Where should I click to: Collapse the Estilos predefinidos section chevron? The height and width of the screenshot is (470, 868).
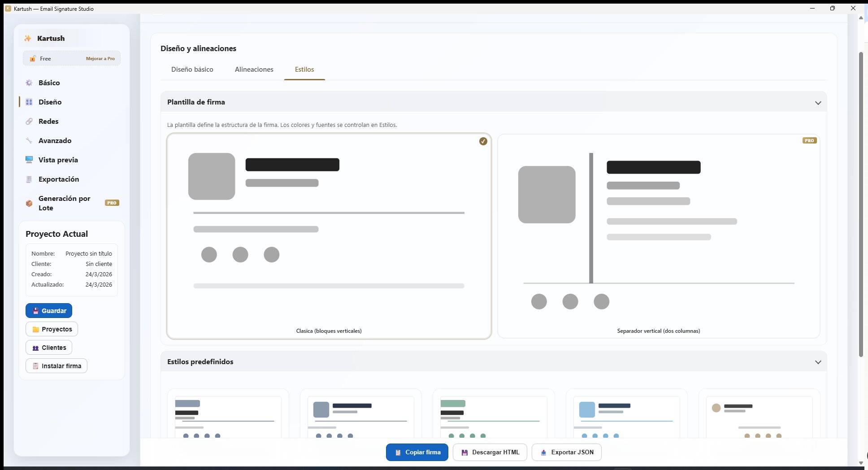tap(818, 362)
